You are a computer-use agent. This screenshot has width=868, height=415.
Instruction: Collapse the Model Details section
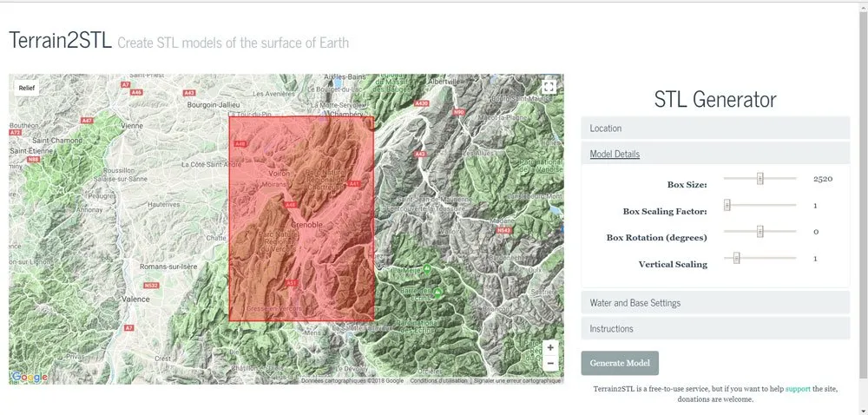[715, 154]
